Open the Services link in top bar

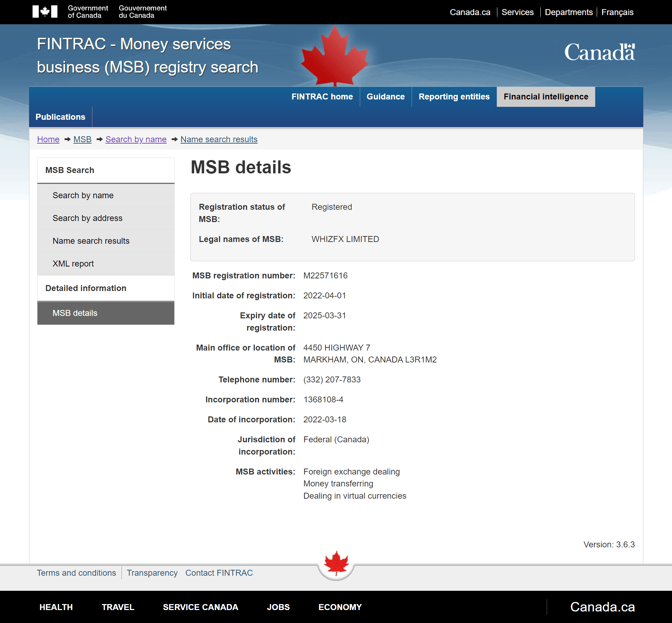tap(517, 12)
